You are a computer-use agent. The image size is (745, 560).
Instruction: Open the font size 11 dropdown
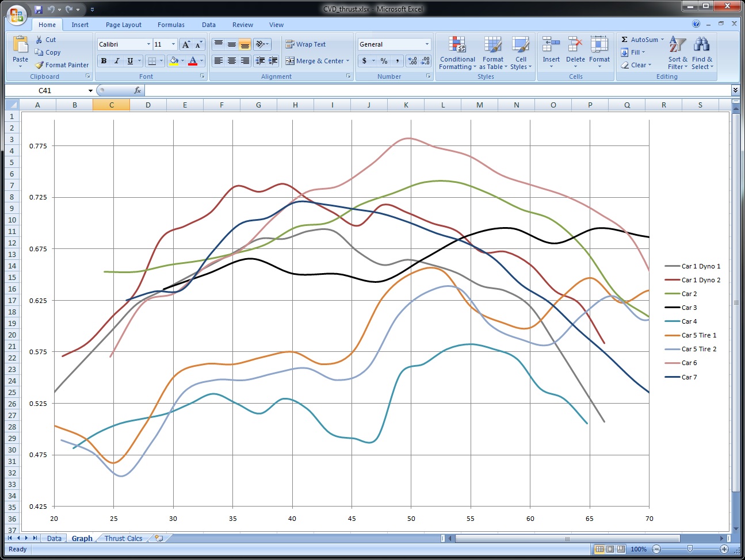pyautogui.click(x=173, y=44)
